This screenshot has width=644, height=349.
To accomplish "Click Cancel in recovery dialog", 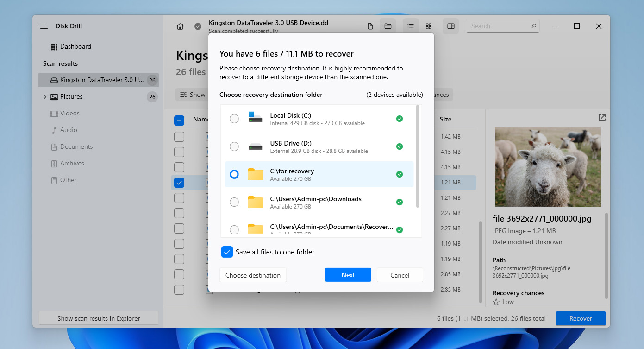I will (400, 275).
